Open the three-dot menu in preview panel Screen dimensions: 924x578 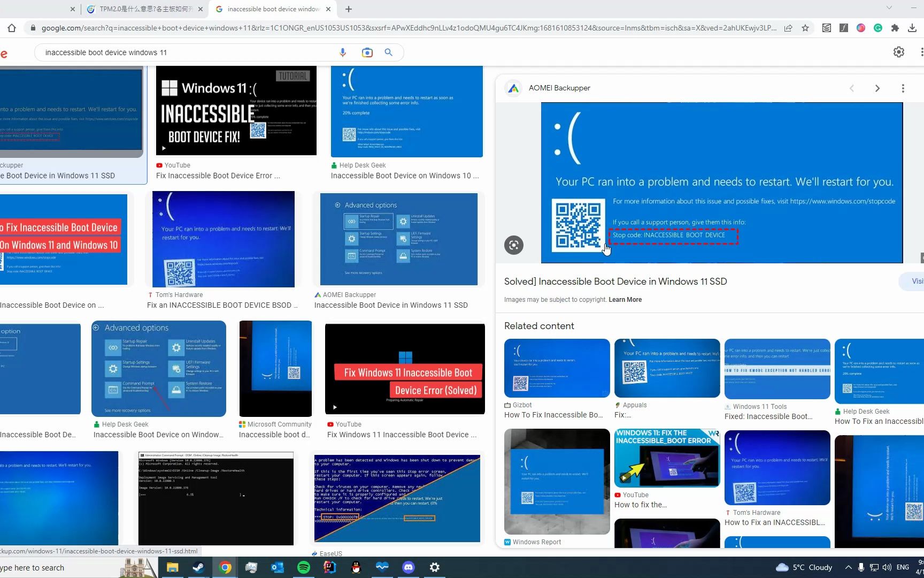tap(903, 88)
